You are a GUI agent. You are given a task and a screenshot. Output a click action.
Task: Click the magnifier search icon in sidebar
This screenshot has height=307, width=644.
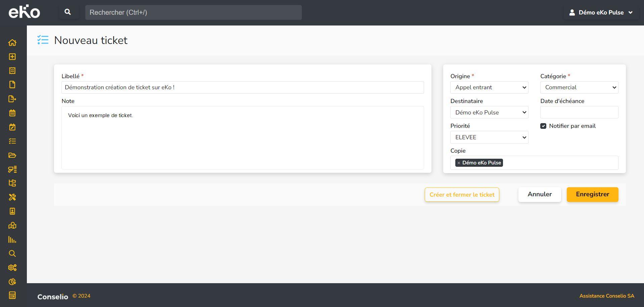12,254
